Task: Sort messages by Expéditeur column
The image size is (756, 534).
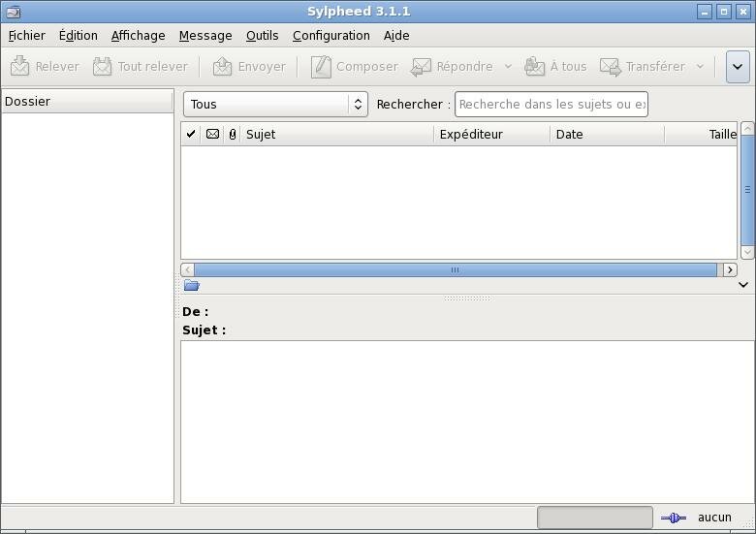Action: 491,134
